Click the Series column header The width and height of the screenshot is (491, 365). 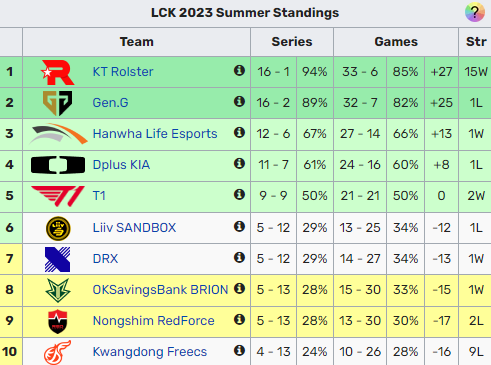(292, 42)
